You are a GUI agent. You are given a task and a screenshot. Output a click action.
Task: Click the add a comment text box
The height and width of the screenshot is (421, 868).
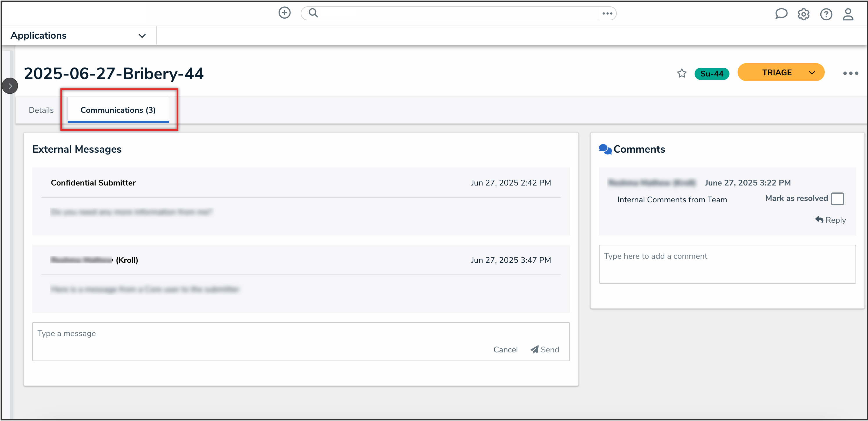(x=727, y=264)
